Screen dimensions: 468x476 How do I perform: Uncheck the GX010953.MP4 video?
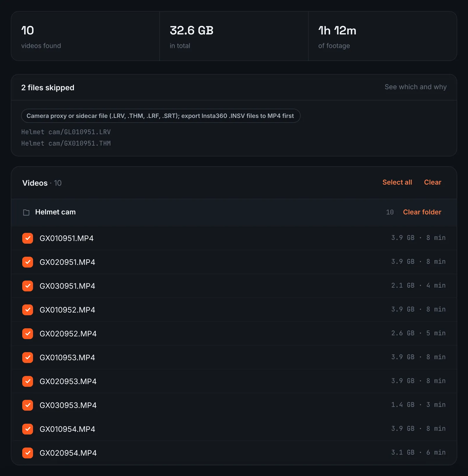click(27, 357)
